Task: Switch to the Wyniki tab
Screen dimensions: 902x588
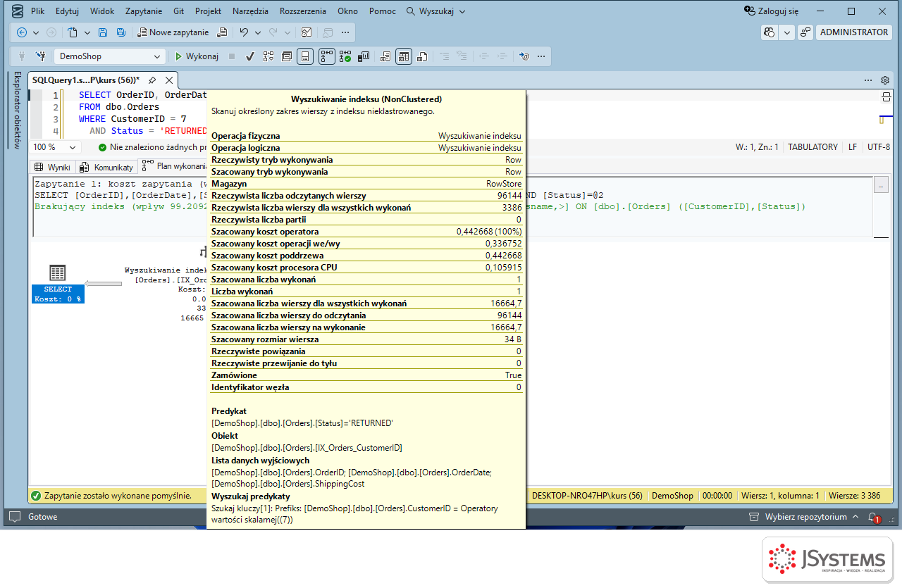Action: click(x=53, y=167)
